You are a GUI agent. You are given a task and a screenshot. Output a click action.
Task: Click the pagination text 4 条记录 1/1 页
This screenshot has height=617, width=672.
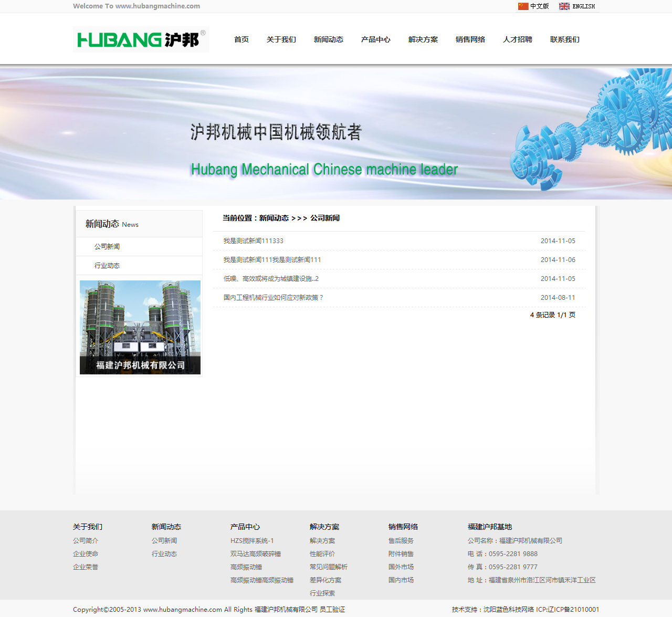[553, 315]
